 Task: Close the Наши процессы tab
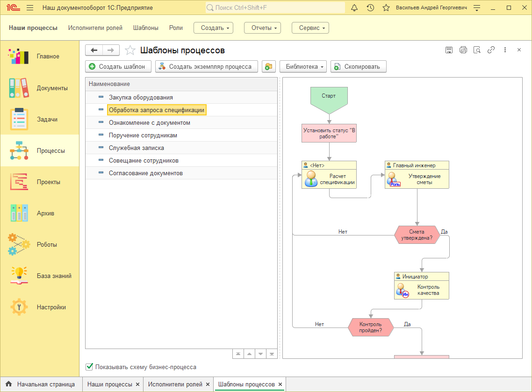click(137, 384)
